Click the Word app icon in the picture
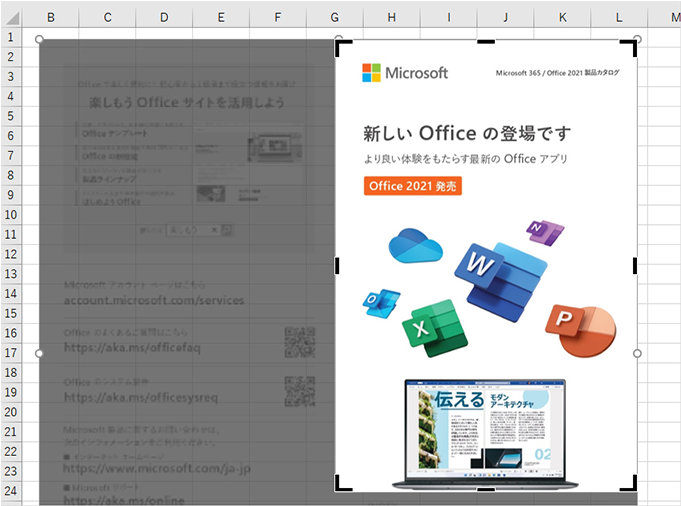Screen dimensions: 681x506 pos(501,282)
